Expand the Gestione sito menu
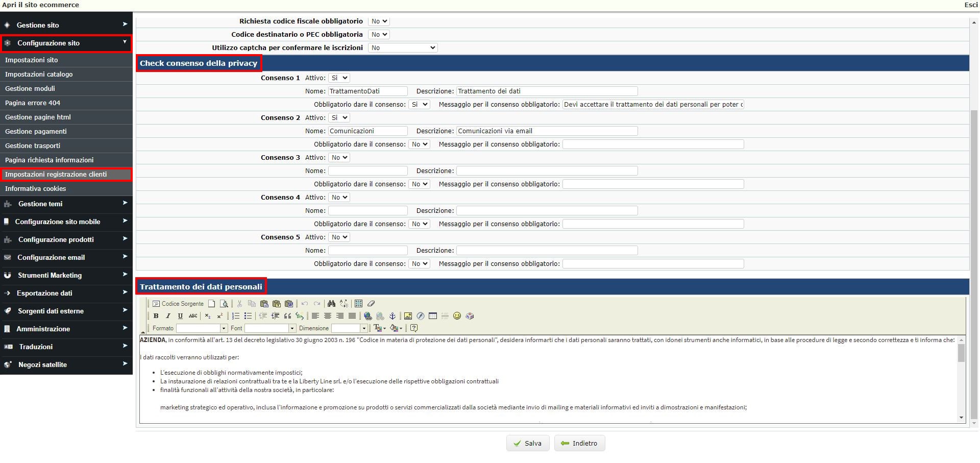Screen dimensions: 980x463 tap(66, 25)
